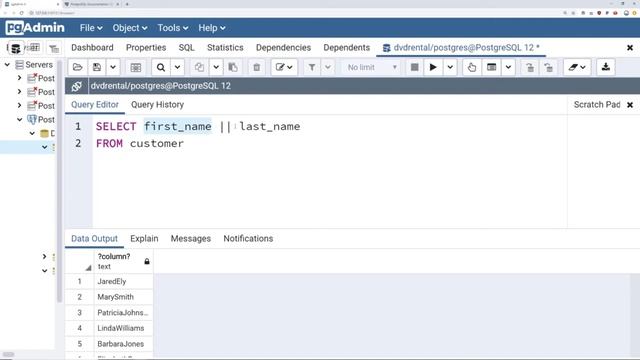The height and width of the screenshot is (360, 640).
Task: Switch to the Notifications output tab
Action: point(248,239)
